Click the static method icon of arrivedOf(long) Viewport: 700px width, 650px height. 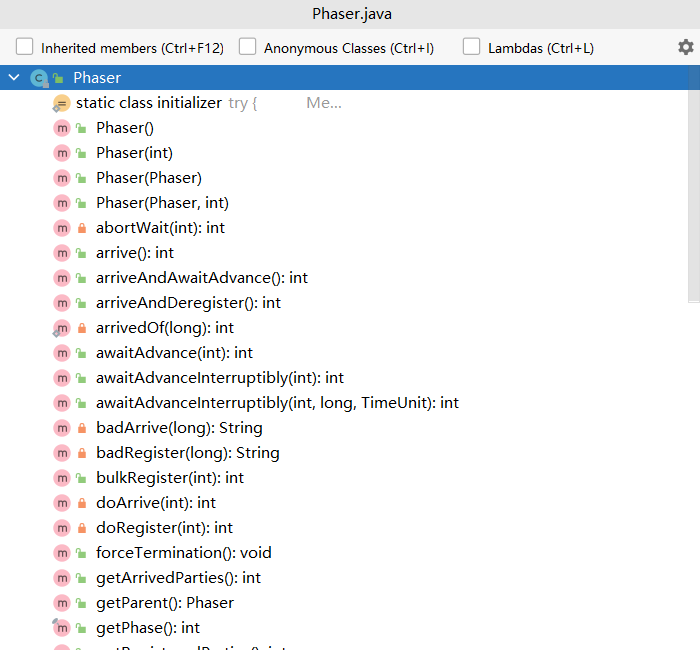(62, 328)
